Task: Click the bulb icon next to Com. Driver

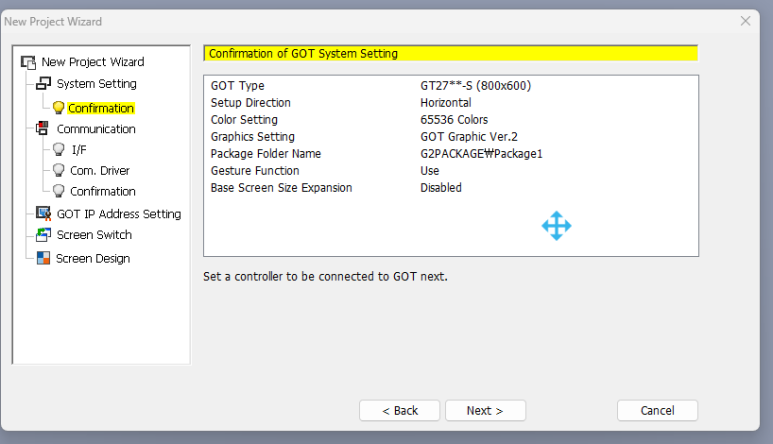Action: click(59, 171)
